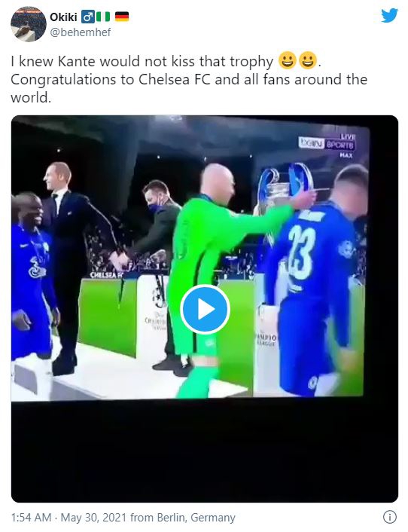The width and height of the screenshot is (408, 532).
Task: Click the German flag emoji
Action: pyautogui.click(x=122, y=17)
